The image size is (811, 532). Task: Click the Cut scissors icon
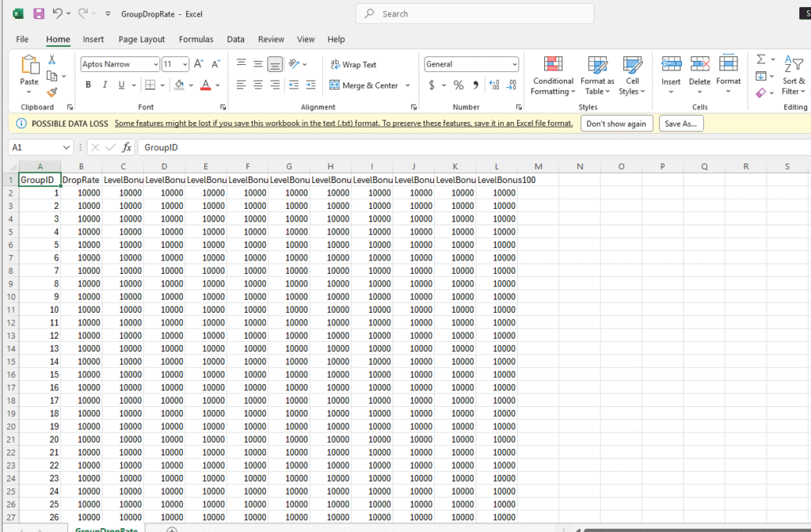[x=52, y=59]
